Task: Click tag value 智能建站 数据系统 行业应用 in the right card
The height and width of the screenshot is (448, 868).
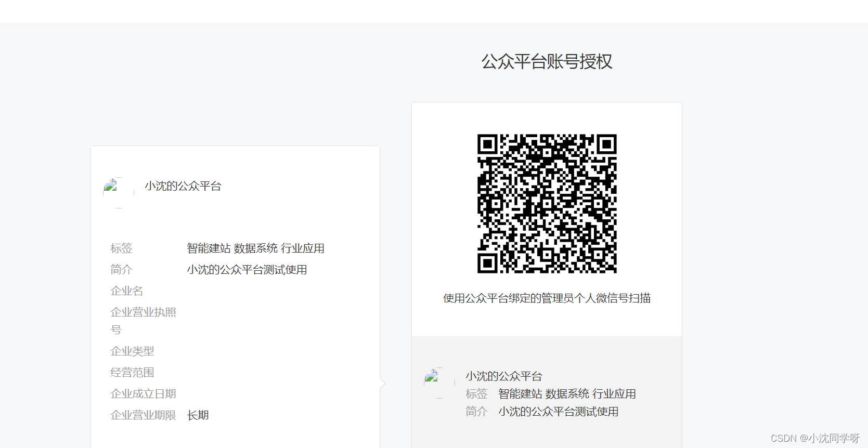Action: click(x=567, y=394)
